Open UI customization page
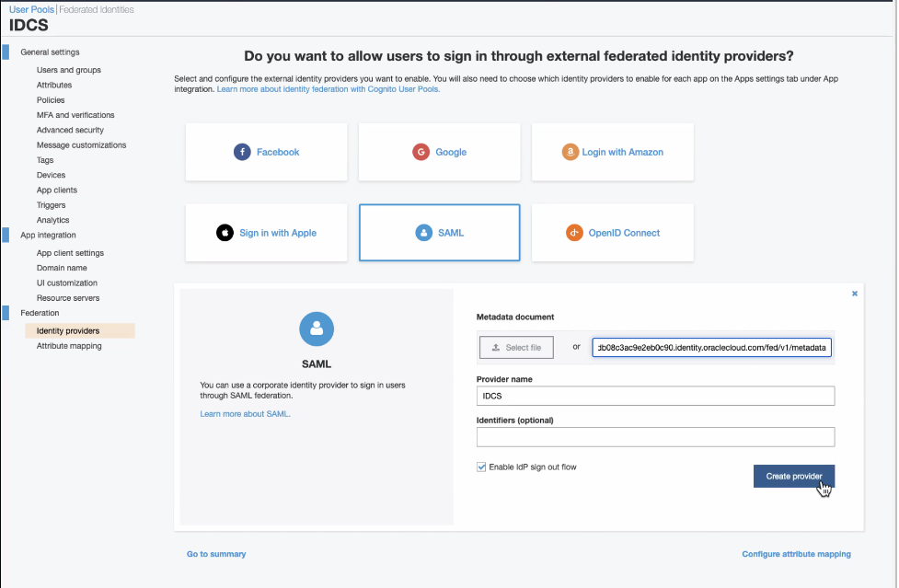The height and width of the screenshot is (588, 899). [67, 283]
